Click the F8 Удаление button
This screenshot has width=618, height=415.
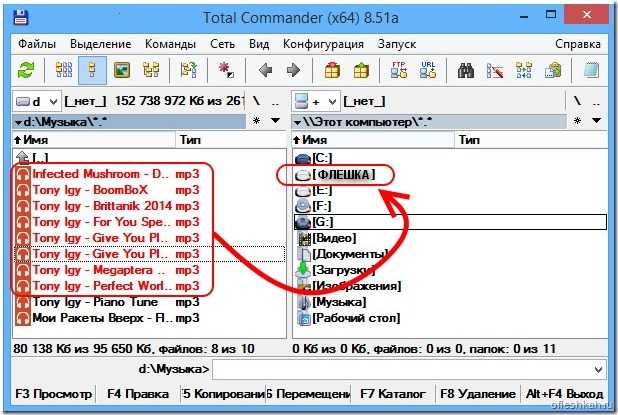click(478, 394)
